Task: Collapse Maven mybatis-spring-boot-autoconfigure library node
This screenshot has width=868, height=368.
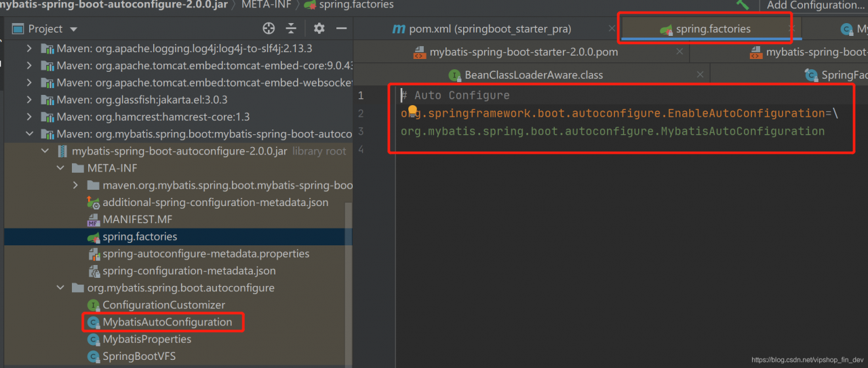Action: pyautogui.click(x=28, y=134)
